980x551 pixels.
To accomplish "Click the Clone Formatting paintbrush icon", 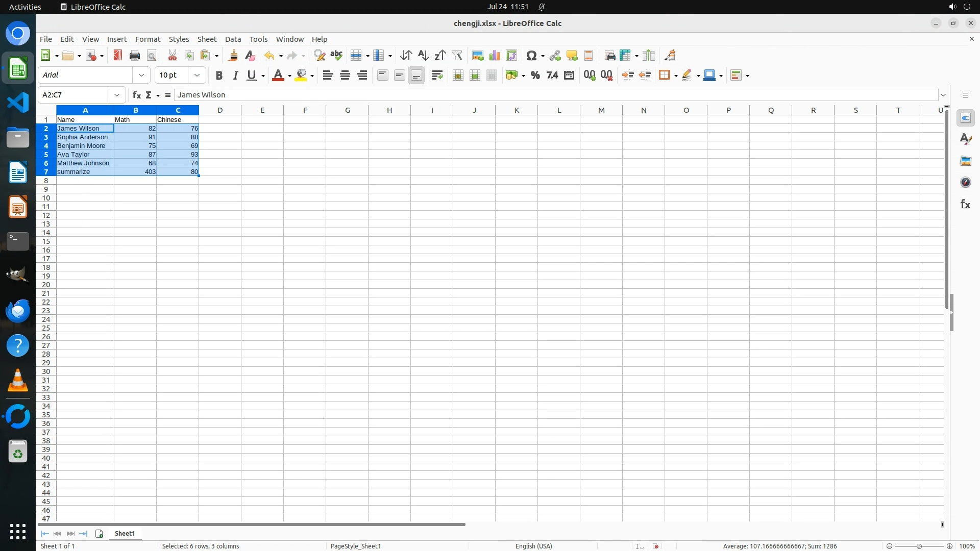I will coord(233,56).
